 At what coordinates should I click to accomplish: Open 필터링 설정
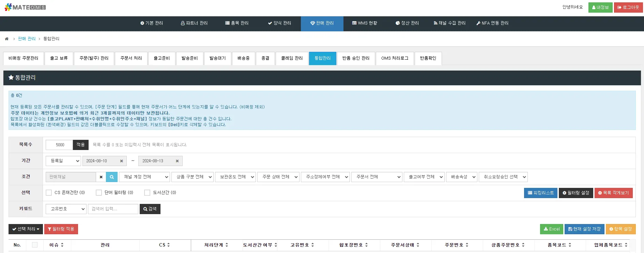576,193
